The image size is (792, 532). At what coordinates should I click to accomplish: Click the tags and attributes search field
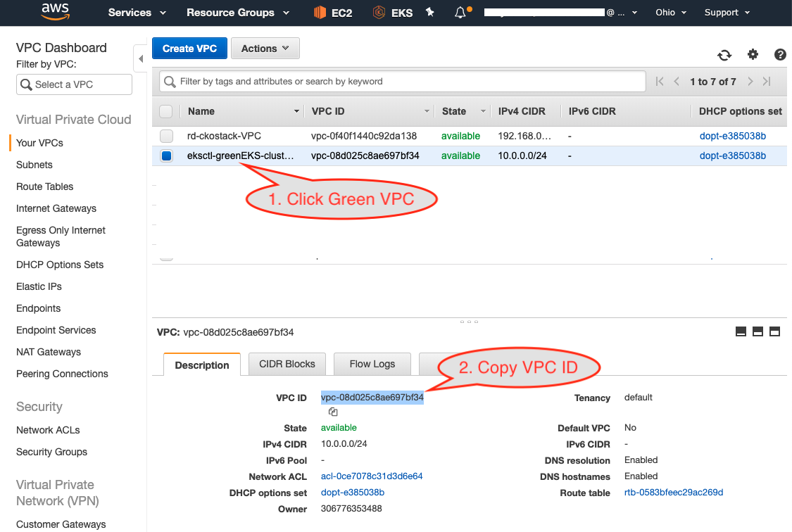pos(401,81)
